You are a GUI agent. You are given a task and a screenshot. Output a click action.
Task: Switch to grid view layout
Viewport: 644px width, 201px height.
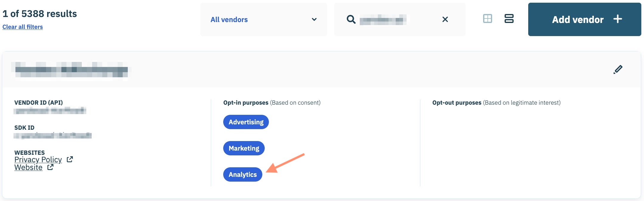(487, 19)
